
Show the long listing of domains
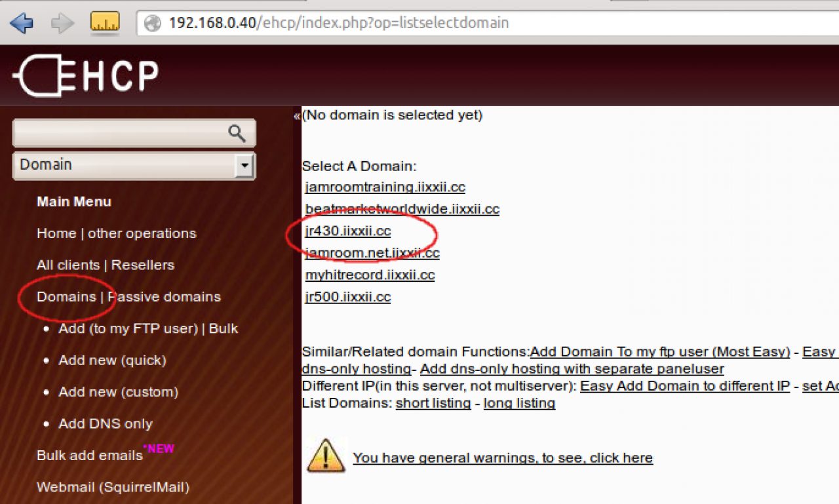point(519,403)
